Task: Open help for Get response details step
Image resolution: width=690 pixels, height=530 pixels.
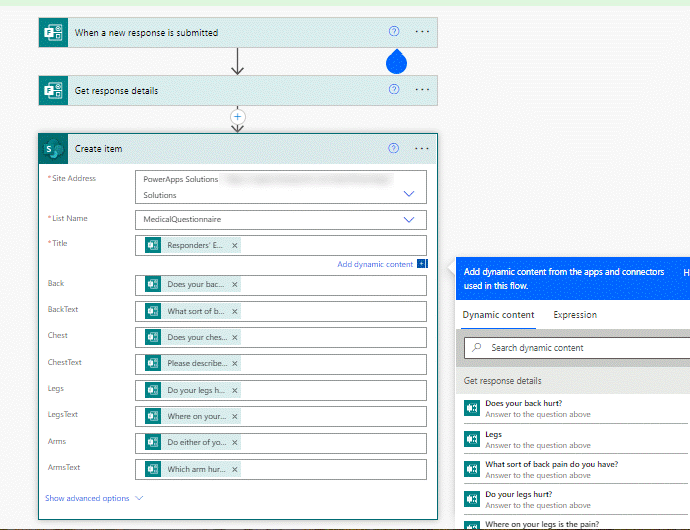Action: click(394, 89)
